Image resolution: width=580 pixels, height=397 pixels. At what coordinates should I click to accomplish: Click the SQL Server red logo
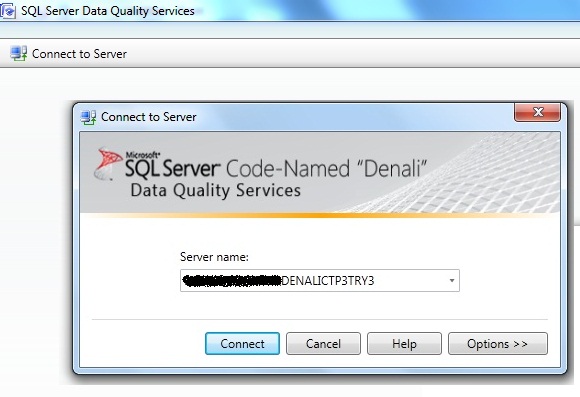[108, 164]
